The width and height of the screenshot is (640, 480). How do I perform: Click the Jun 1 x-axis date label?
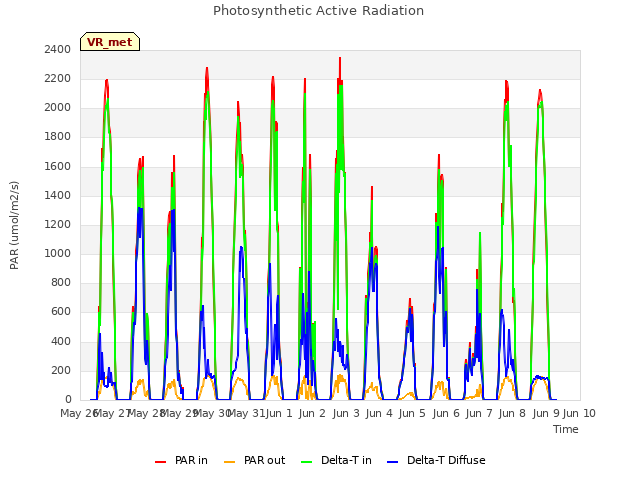pyautogui.click(x=279, y=413)
